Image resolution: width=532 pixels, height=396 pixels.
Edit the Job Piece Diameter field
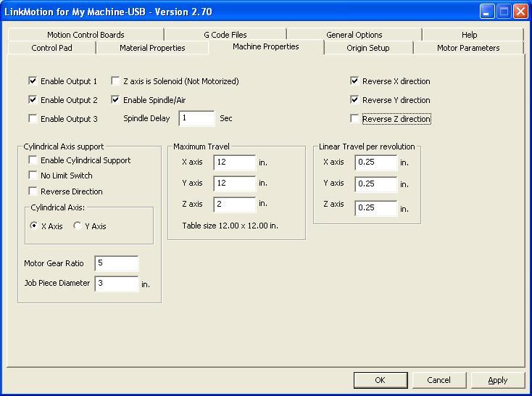click(115, 284)
